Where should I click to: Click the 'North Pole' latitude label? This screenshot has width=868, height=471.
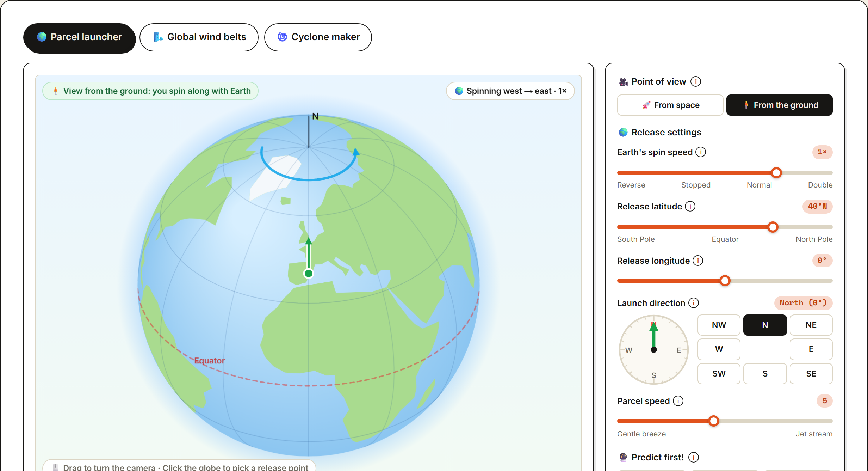(814, 239)
